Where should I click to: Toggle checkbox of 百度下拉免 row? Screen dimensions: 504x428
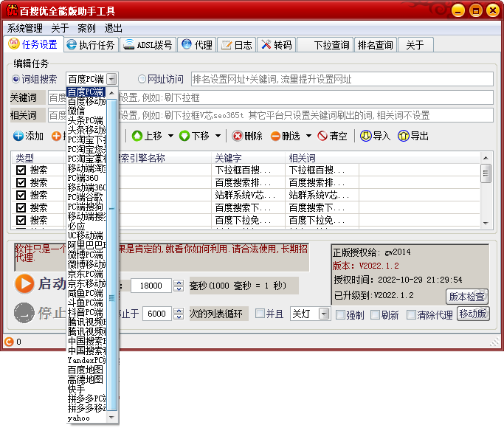[x=21, y=220]
